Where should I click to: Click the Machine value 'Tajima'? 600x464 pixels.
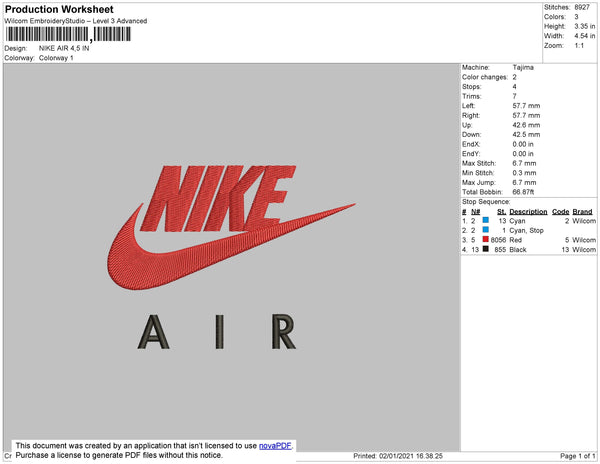click(x=523, y=67)
